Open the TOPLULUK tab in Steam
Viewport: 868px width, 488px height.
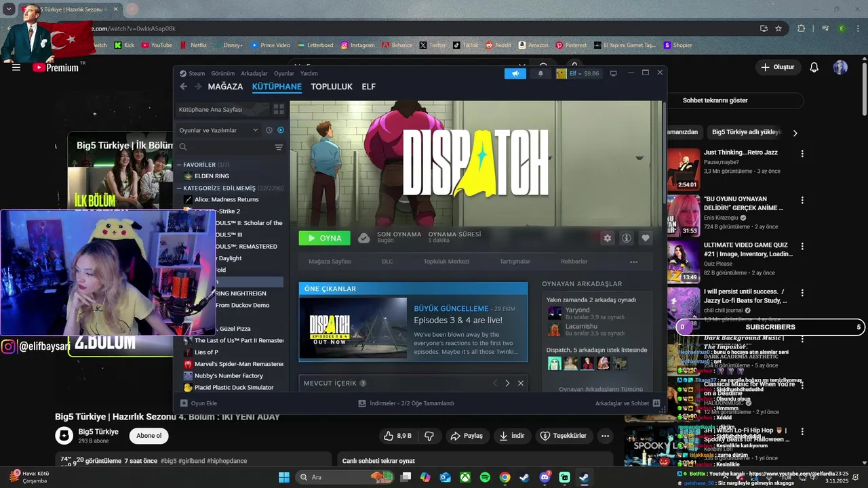332,87
